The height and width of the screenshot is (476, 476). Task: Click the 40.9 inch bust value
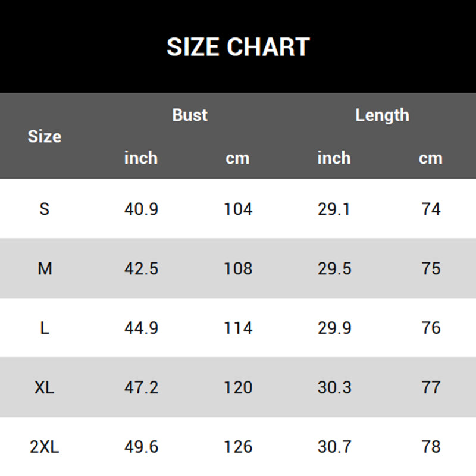pyautogui.click(x=141, y=209)
